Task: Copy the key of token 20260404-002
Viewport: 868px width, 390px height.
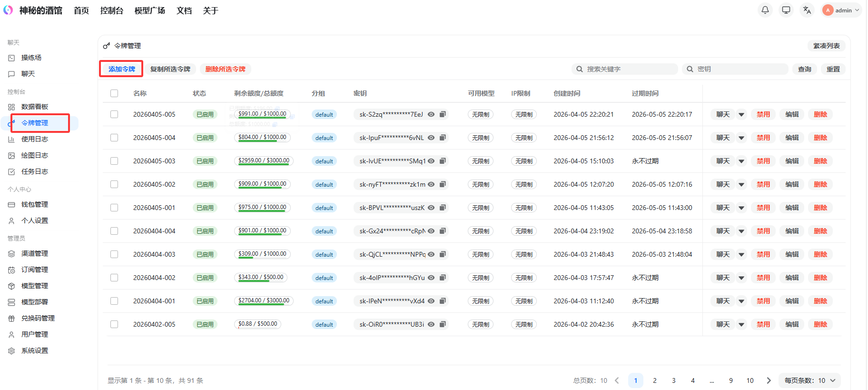Action: 443,278
